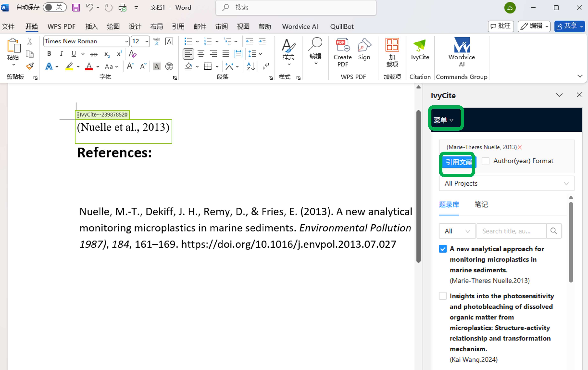This screenshot has width=588, height=370.
Task: Remove selected Marie-Theres Nuelle citation
Action: (x=520, y=147)
